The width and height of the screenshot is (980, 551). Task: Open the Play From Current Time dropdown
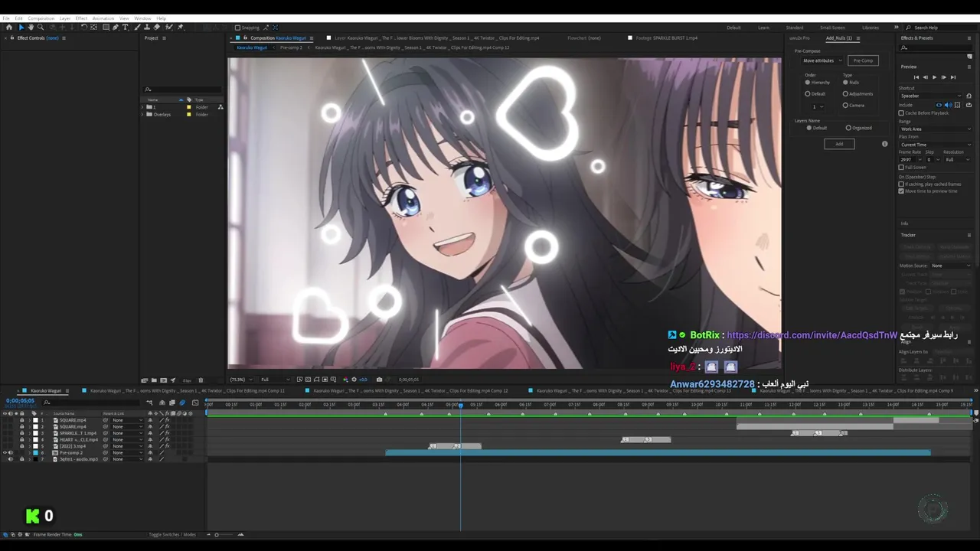click(936, 145)
